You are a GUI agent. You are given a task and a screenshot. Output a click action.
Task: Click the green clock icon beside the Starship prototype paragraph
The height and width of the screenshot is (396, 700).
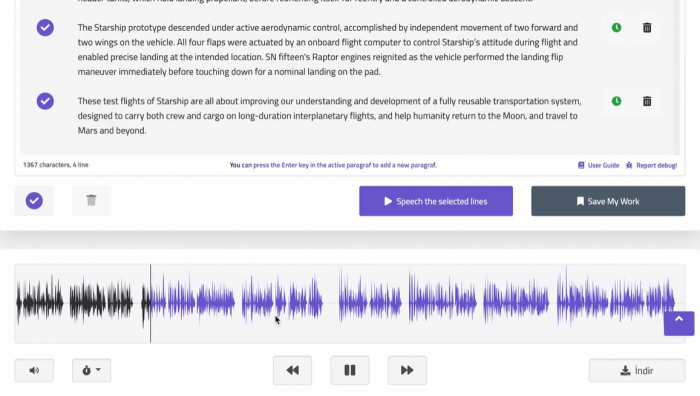click(x=616, y=28)
